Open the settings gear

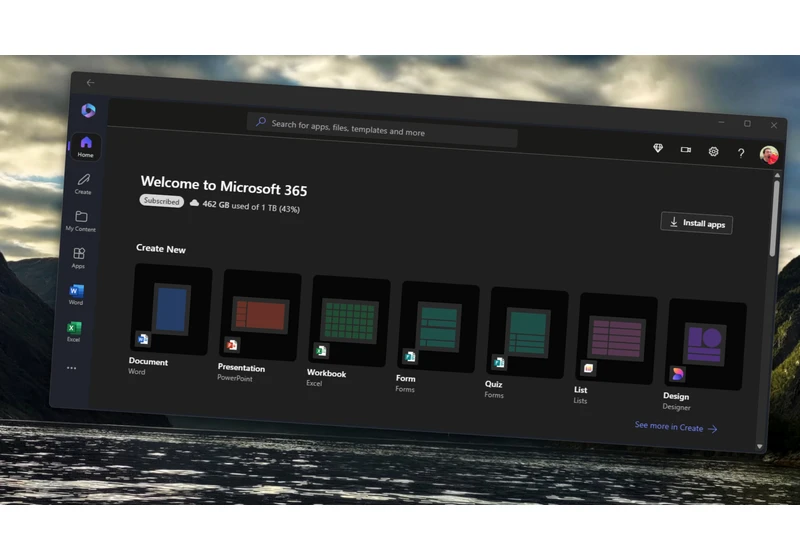tap(713, 151)
